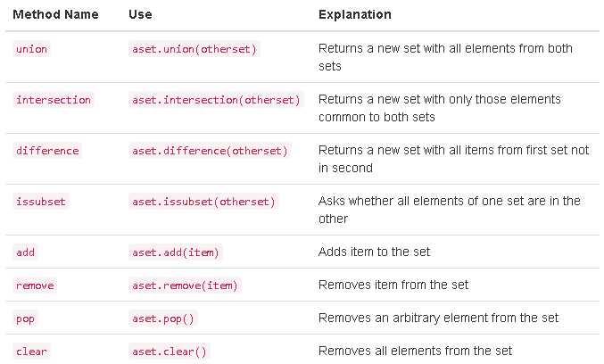Image resolution: width=604 pixels, height=364 pixels.
Task: Click the remove method name label
Action: point(35,285)
